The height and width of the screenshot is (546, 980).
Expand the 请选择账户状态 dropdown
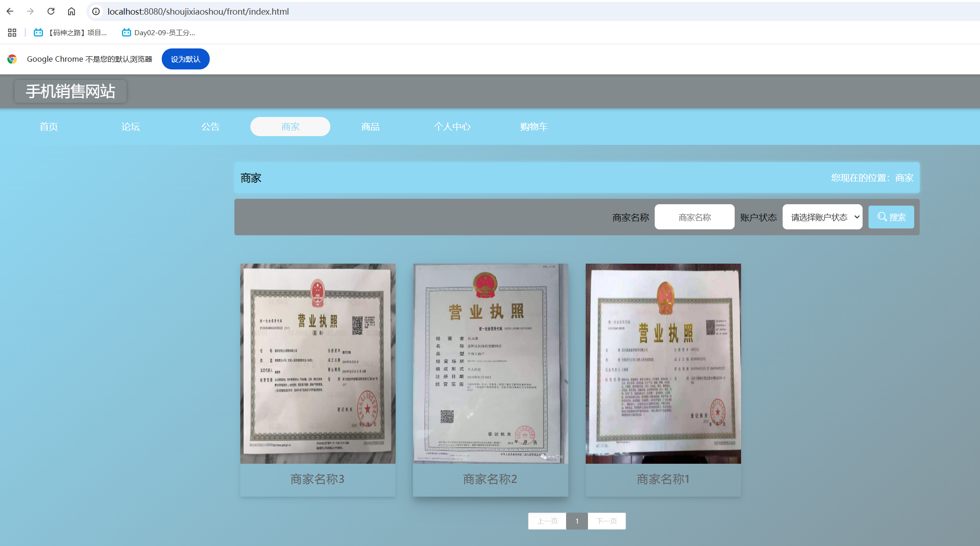pos(822,217)
